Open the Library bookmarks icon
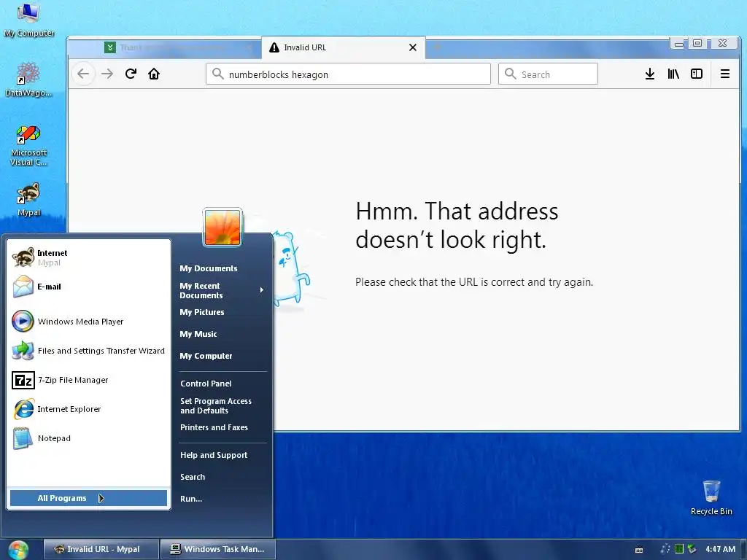This screenshot has width=747, height=560. (x=673, y=74)
